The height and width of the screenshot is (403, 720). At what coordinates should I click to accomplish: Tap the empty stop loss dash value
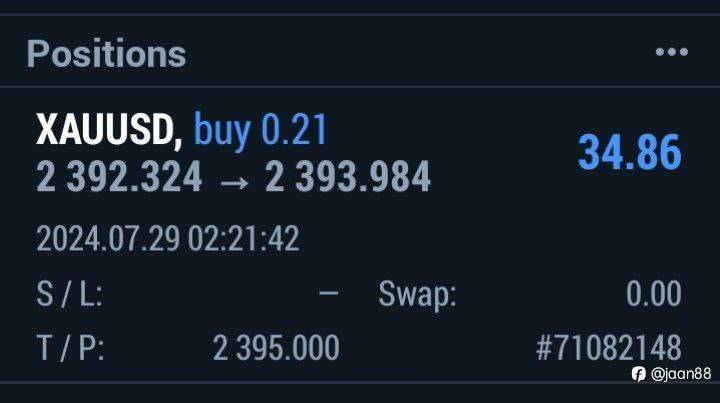tap(328, 295)
